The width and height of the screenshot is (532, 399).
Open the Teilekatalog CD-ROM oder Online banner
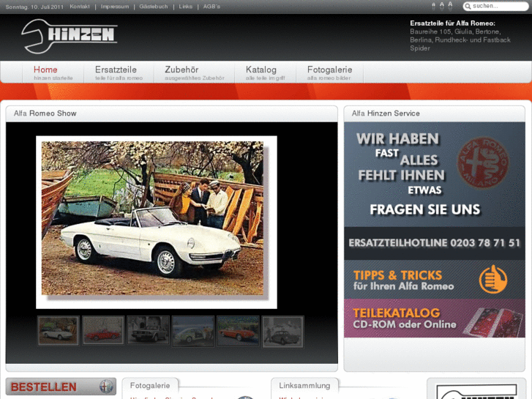coord(434,318)
